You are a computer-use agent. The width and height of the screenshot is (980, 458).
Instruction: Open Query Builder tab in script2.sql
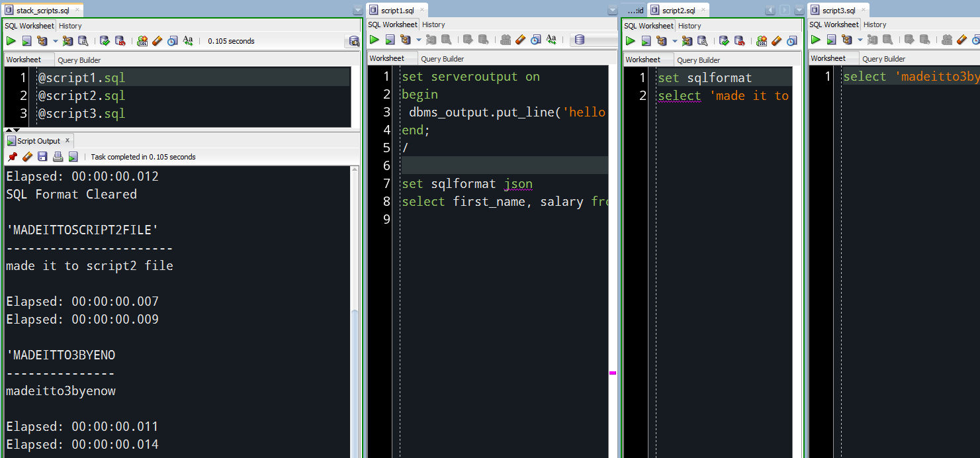[699, 60]
